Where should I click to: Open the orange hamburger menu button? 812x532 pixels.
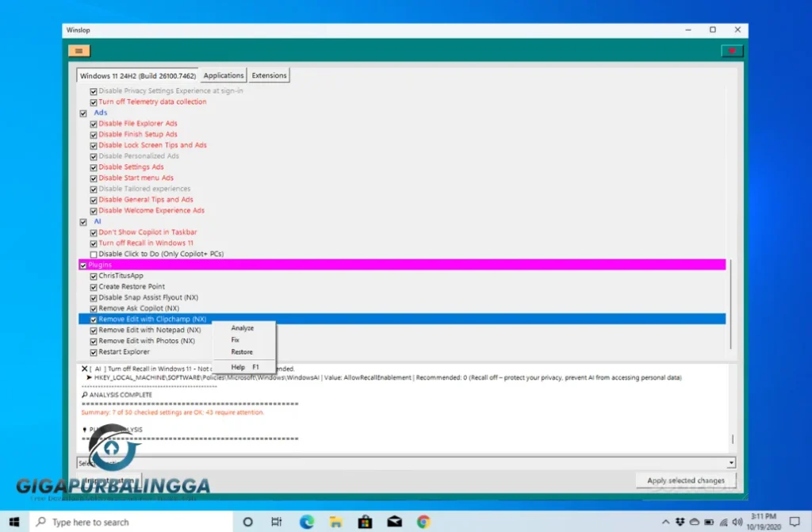click(79, 51)
